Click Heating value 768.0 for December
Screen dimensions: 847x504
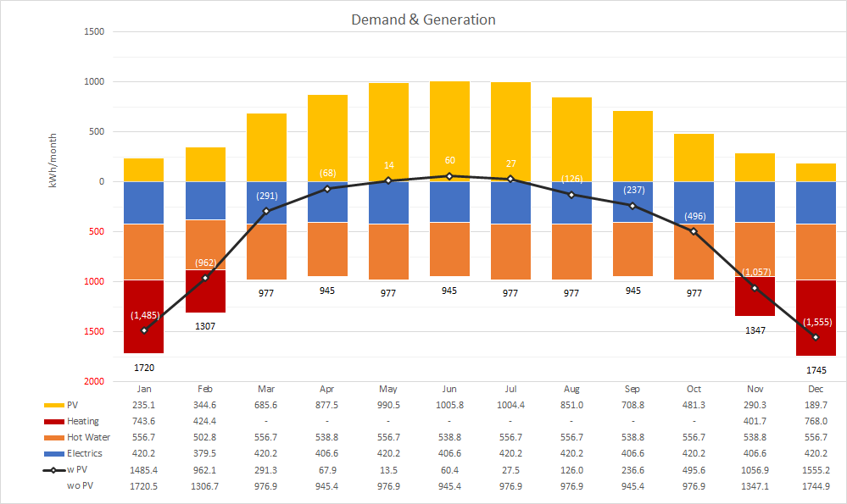[816, 422]
